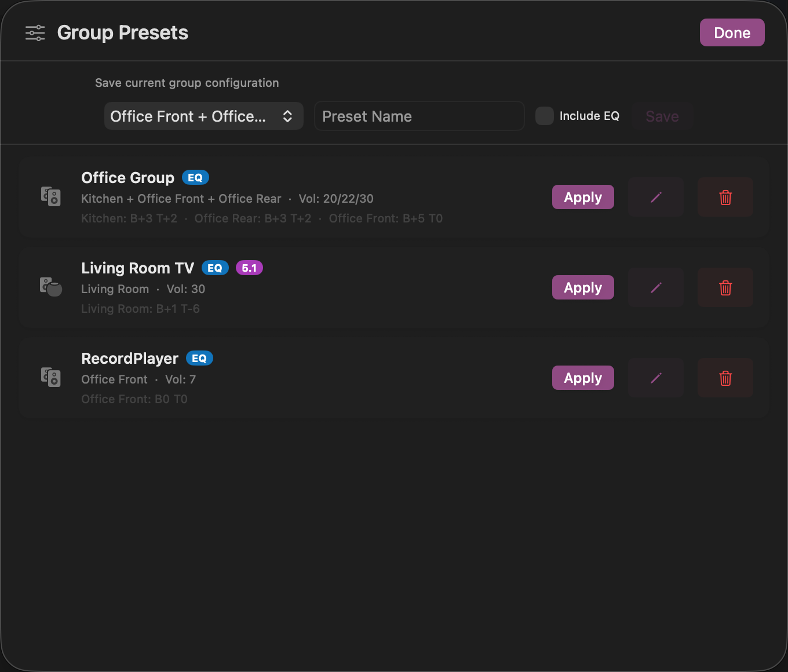Click the Office Group speaker icon

(x=51, y=196)
